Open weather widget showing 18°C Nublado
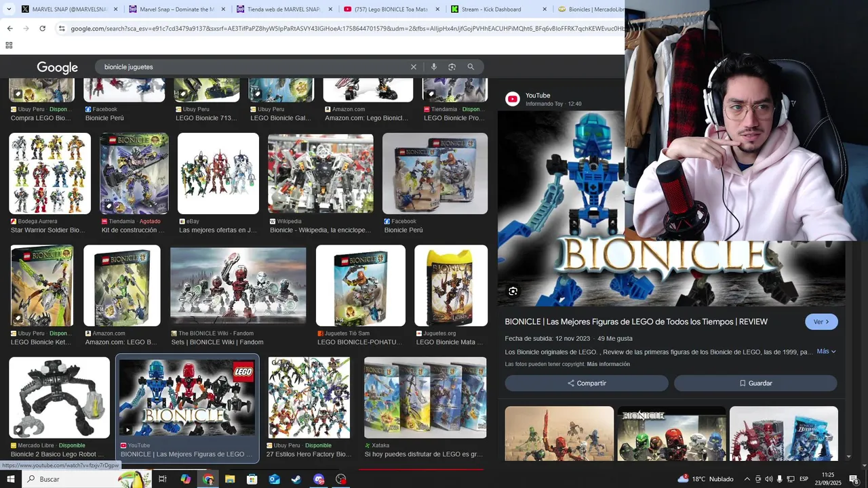The width and height of the screenshot is (868, 488). (705, 479)
